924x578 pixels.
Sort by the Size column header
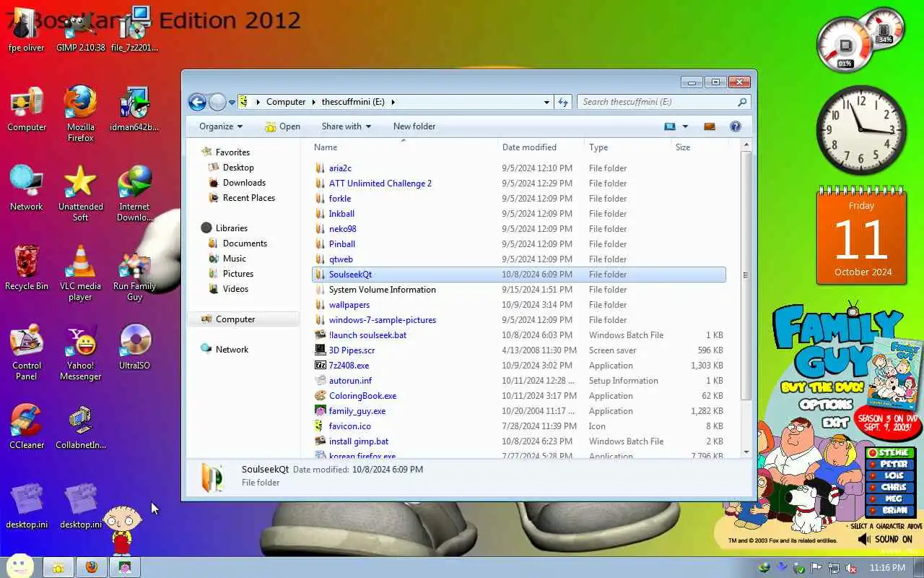pyautogui.click(x=699, y=147)
